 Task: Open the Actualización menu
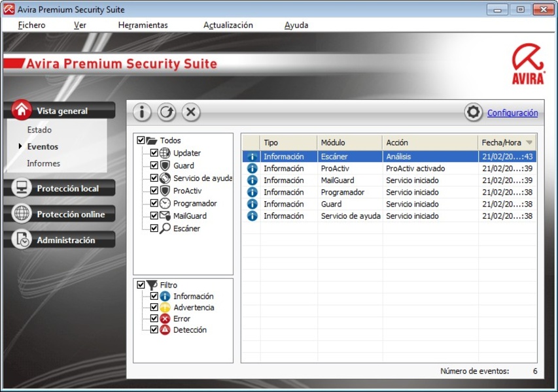tap(228, 25)
